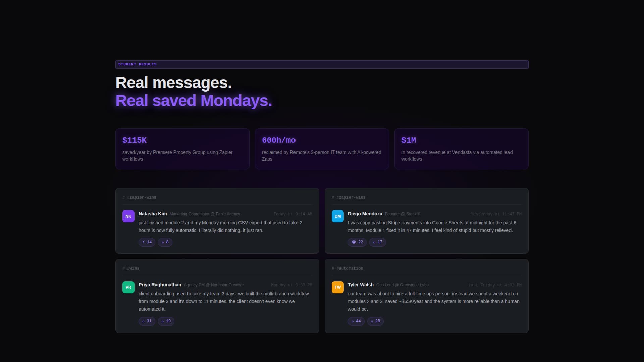Viewport: 644px width, 362px height.
Task: Click the $1M recovered revenue card
Action: [x=461, y=149]
